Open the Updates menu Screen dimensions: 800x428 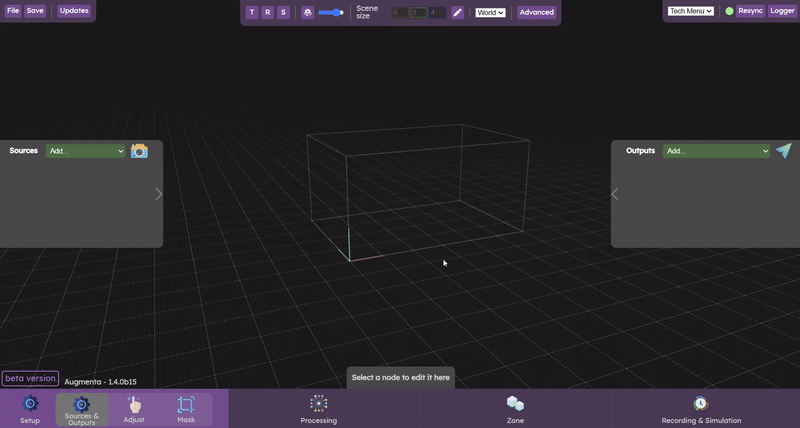(74, 11)
